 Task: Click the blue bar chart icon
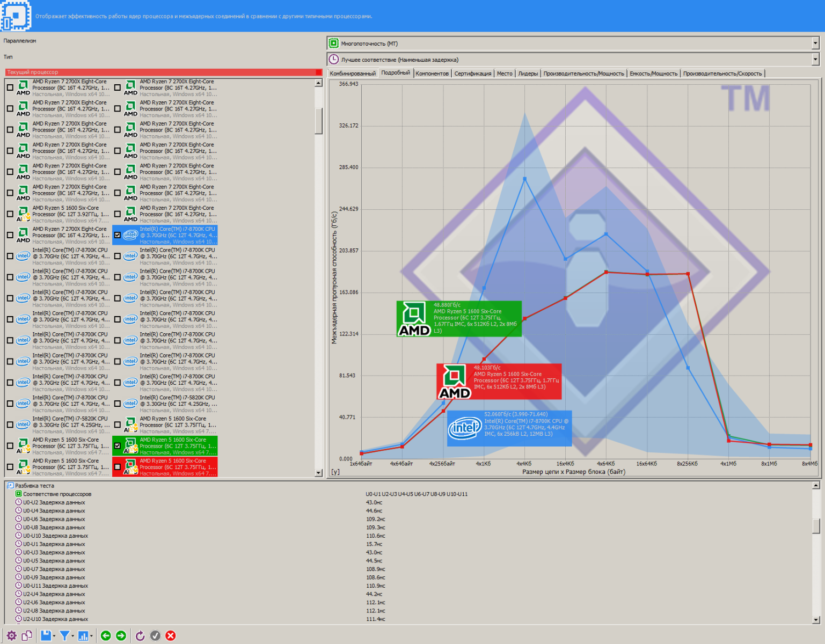pyautogui.click(x=83, y=636)
